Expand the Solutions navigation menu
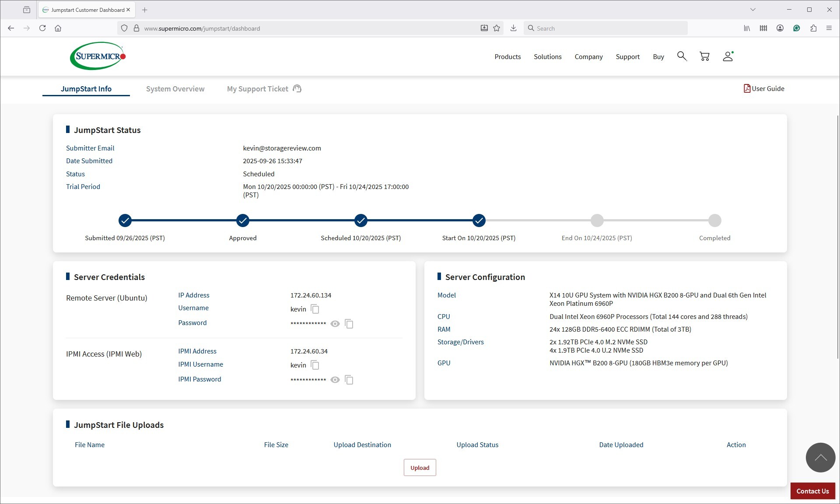840x504 pixels. click(547, 57)
